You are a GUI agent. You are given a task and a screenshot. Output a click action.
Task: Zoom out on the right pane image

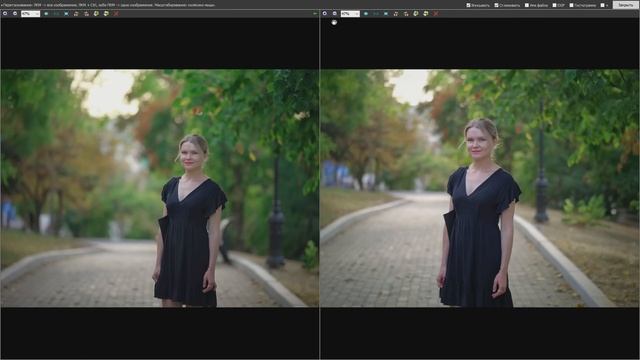(335, 13)
